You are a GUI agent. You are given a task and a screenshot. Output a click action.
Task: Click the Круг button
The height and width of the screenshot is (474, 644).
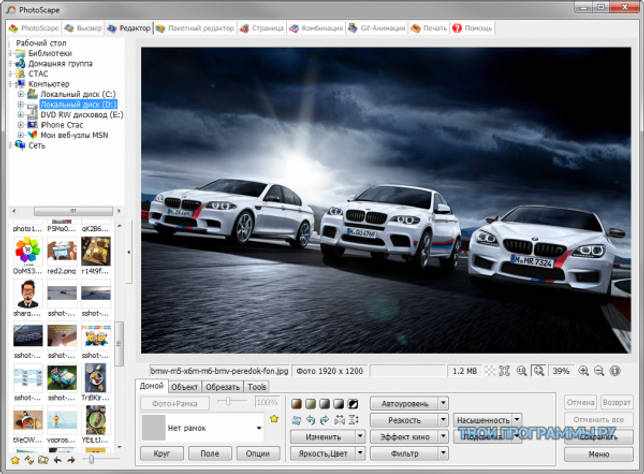161,453
